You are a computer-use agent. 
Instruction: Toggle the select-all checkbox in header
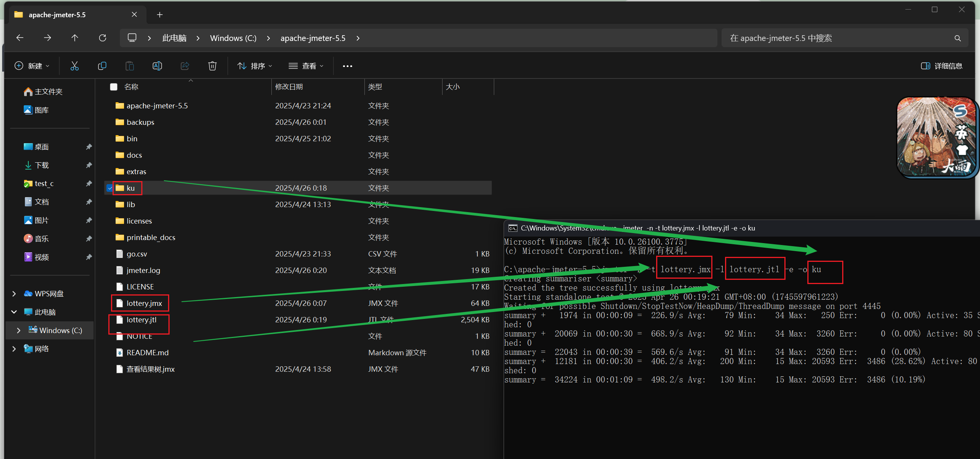114,87
